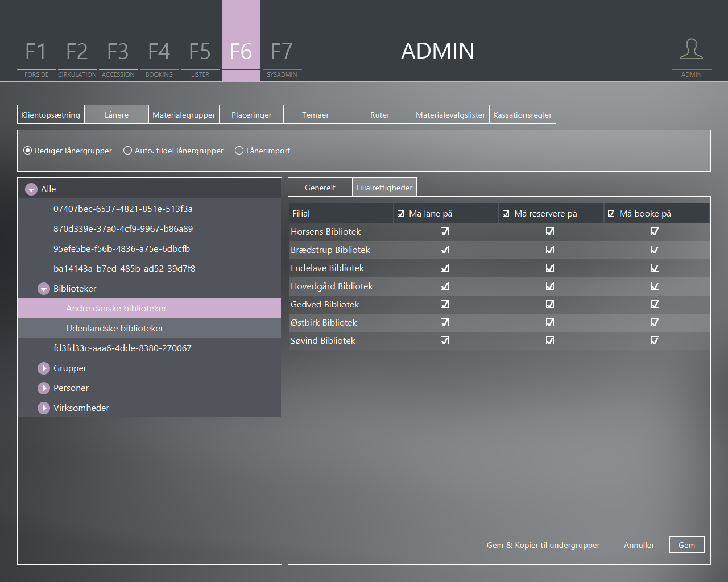Switch to Materialegrupper tab

tap(184, 114)
